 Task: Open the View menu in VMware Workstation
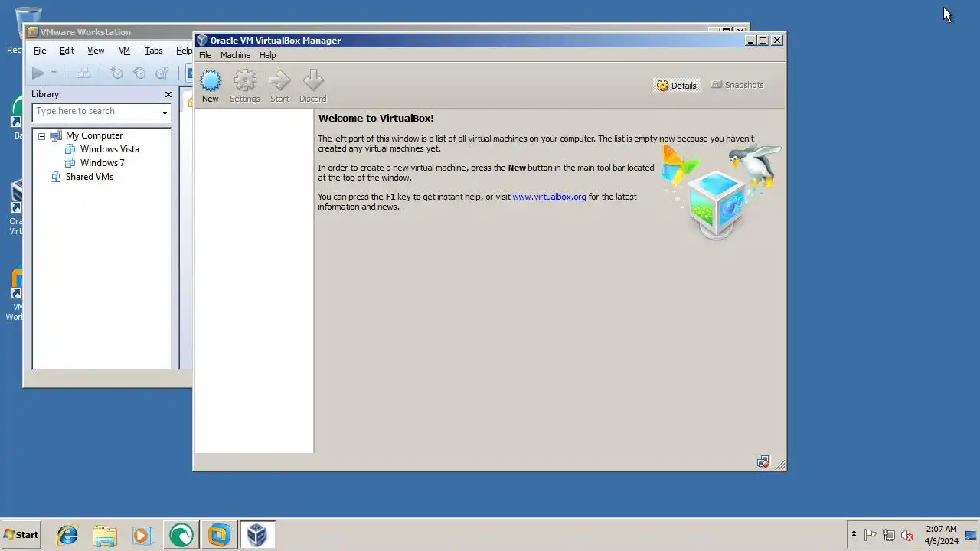(96, 51)
